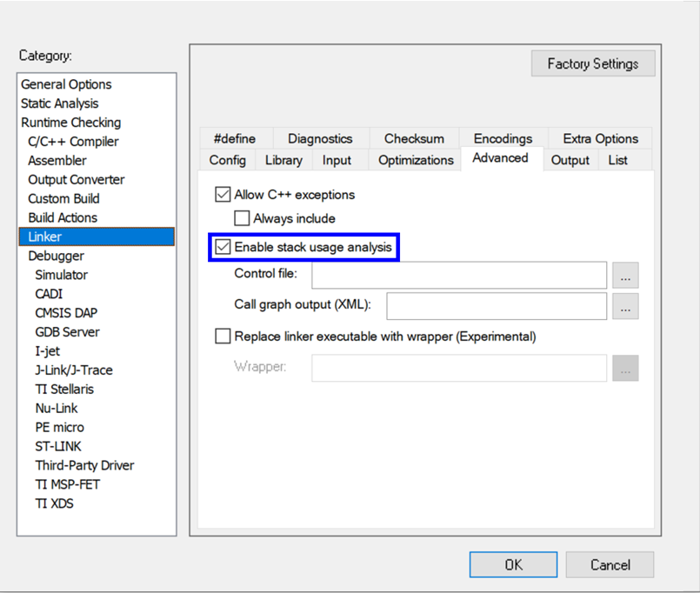The image size is (700, 593).
Task: Select Debugger category
Action: tap(56, 256)
